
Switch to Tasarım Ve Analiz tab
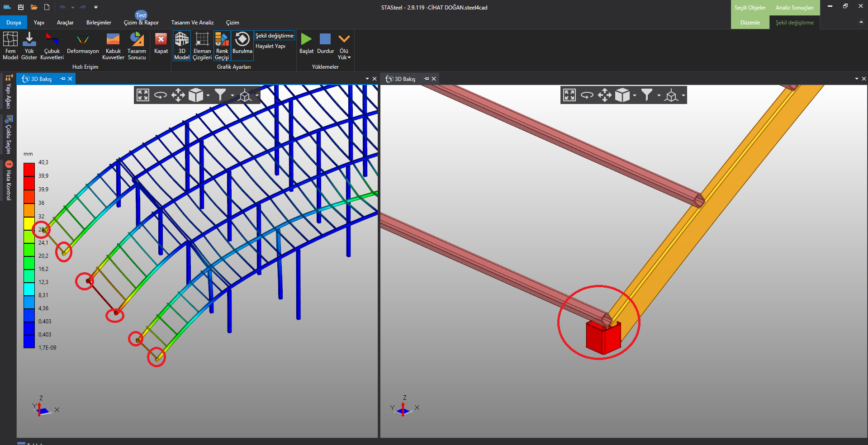pos(192,23)
